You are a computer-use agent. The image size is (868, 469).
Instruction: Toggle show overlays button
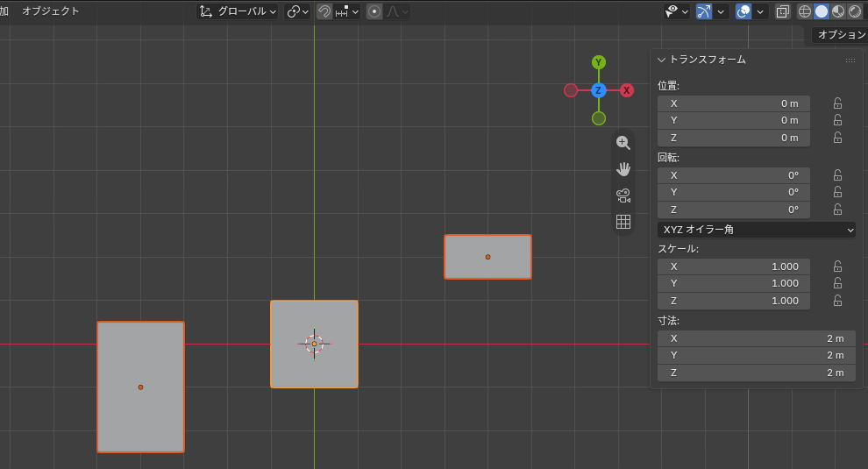[x=743, y=11]
